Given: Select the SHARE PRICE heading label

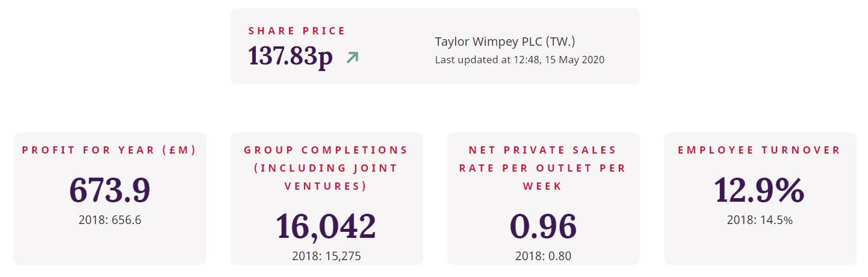Looking at the screenshot, I should pyautogui.click(x=297, y=31).
